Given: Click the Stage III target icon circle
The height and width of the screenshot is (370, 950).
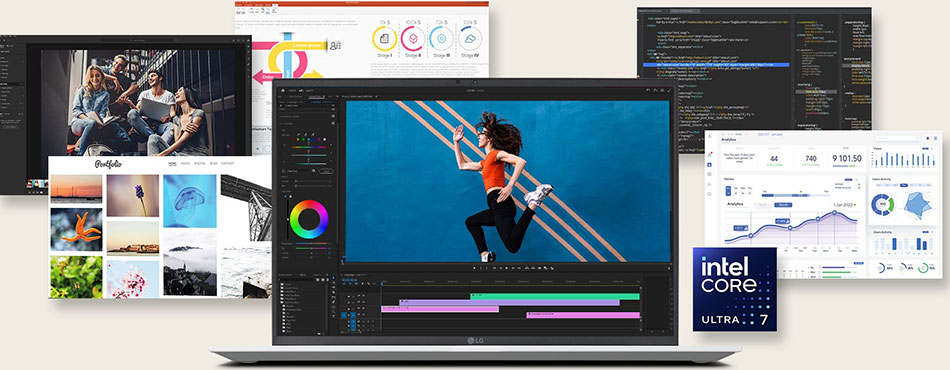Looking at the screenshot, I should pyautogui.click(x=442, y=39).
